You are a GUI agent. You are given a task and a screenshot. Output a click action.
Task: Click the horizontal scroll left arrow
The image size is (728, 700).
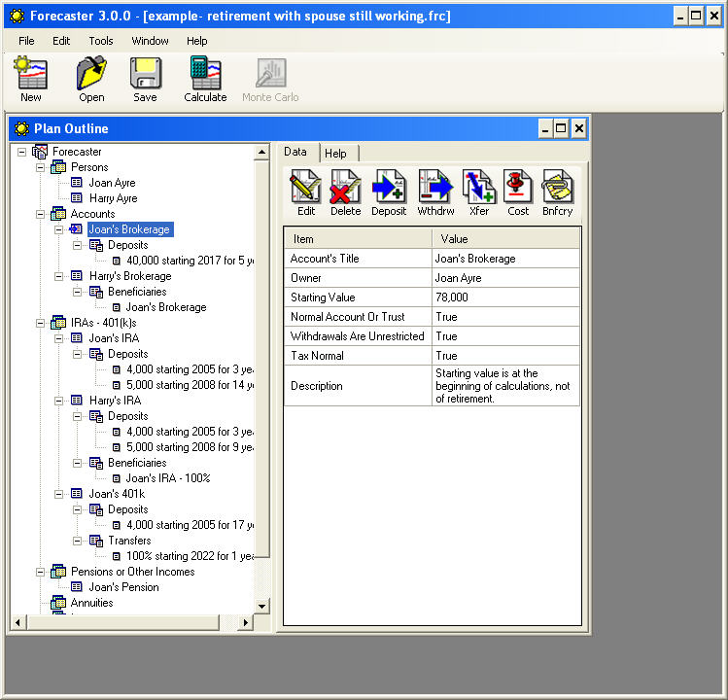pos(18,622)
